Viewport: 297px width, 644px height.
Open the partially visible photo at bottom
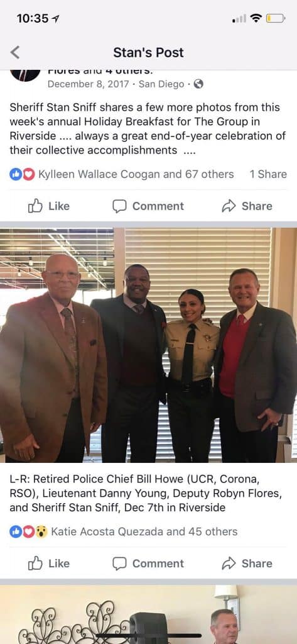tap(148, 614)
